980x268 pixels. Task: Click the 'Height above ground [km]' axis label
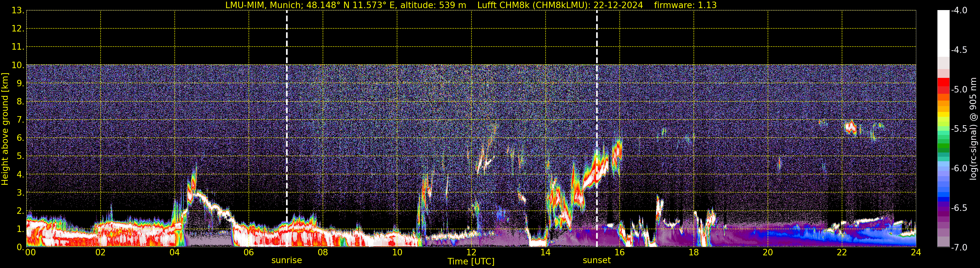click(5, 129)
